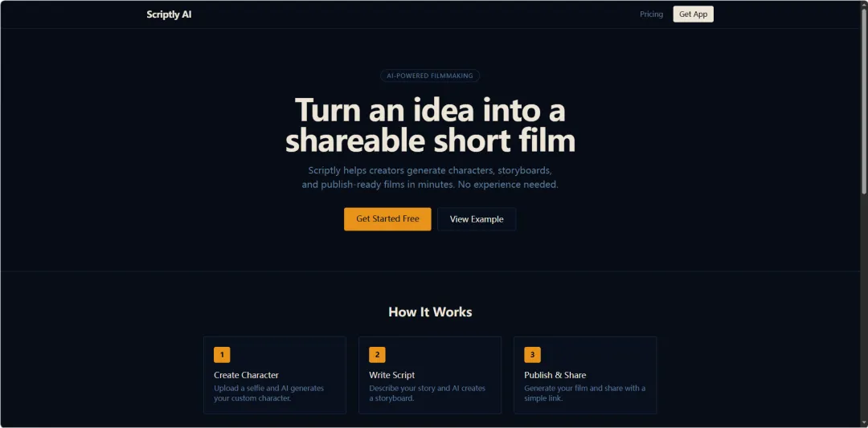Click the Create Character card title

tap(247, 375)
